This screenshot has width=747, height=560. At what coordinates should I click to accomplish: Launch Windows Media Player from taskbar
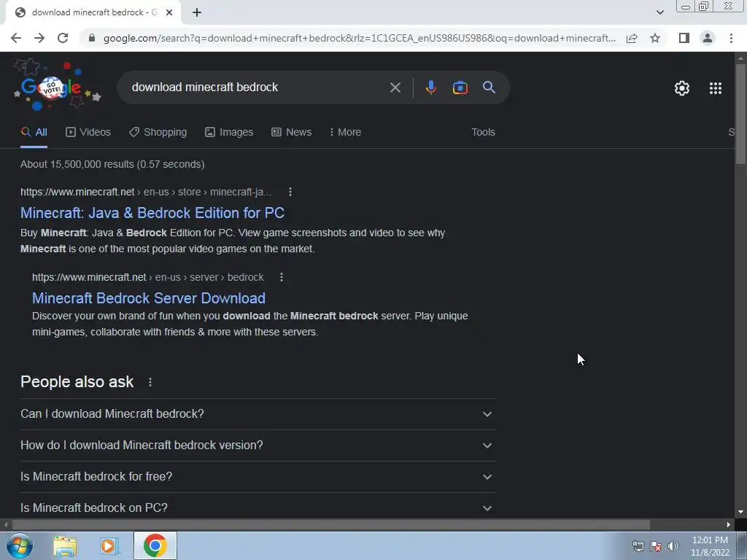pos(109,546)
